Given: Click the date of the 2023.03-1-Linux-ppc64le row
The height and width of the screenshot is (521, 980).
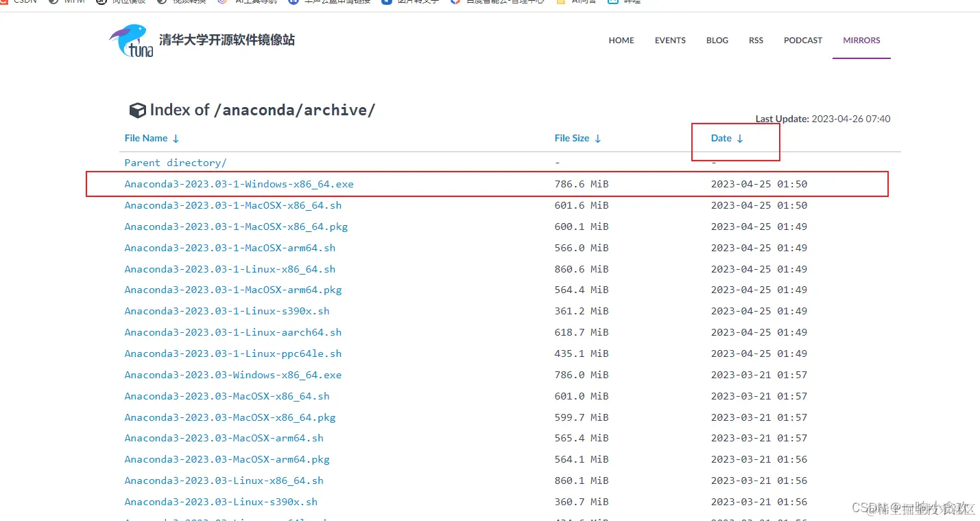Looking at the screenshot, I should [759, 354].
